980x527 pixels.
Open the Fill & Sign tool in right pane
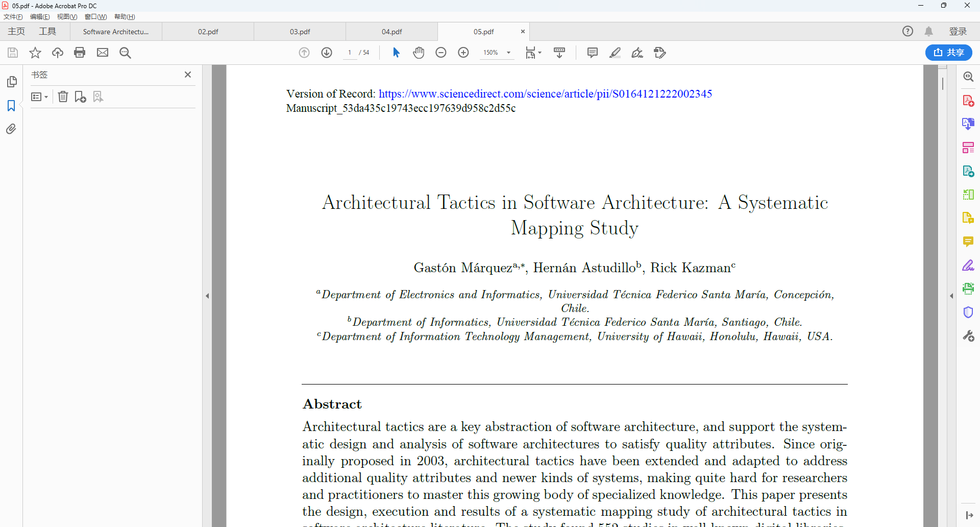click(x=968, y=266)
